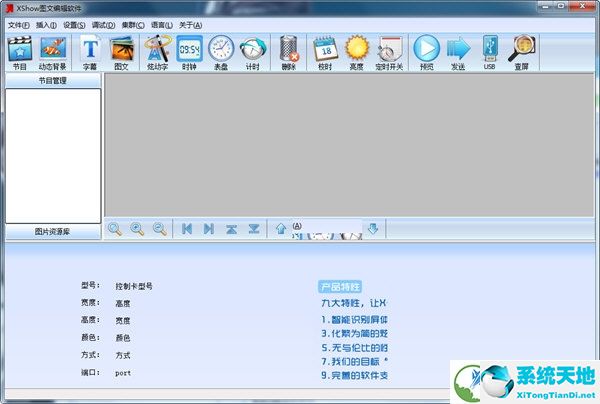This screenshot has width=600, height=404.
Task: Export via the USB drive icon
Action: coord(490,53)
